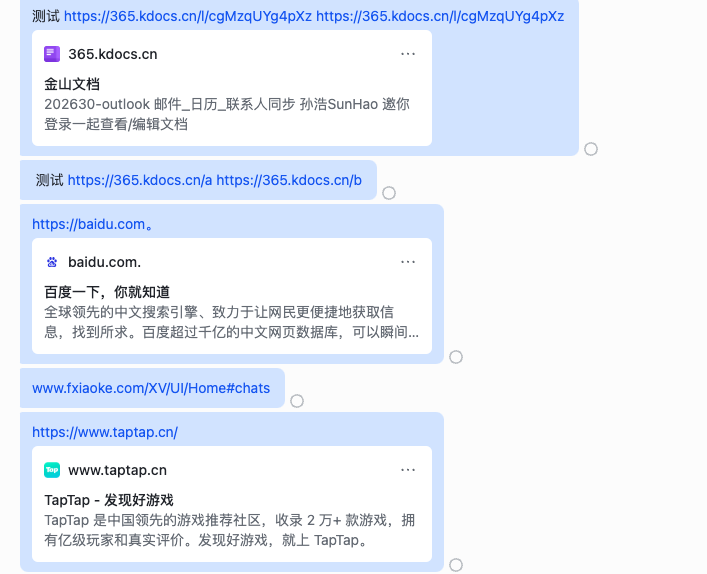Viewport: 707px width, 574px height.
Task: Select the Baidu message radio circle
Action: 456,357
